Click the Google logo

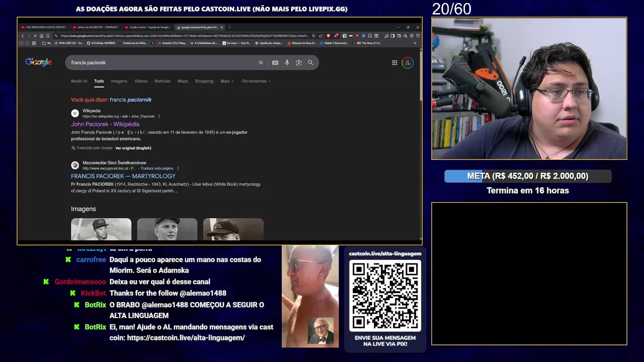pos(39,62)
